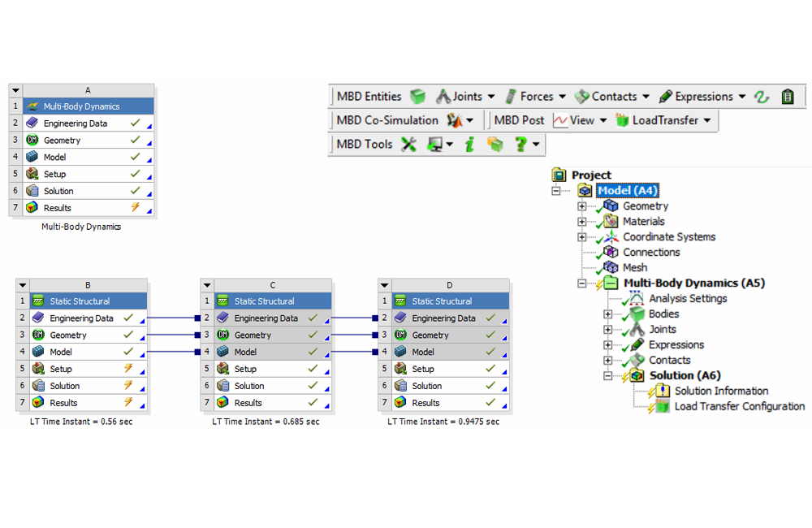Viewport: 812px width, 528px height.
Task: Open the Contacts tool icon
Action: (580, 96)
